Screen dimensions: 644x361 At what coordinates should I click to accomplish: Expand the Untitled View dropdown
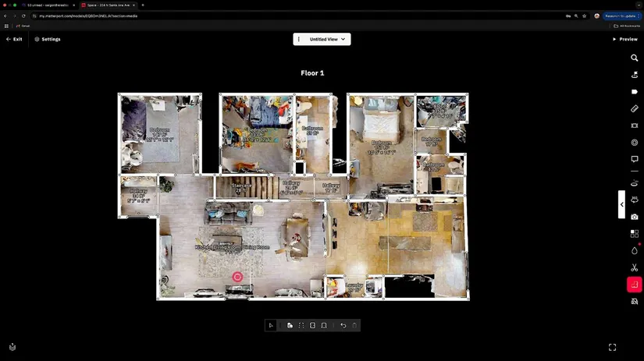click(343, 39)
